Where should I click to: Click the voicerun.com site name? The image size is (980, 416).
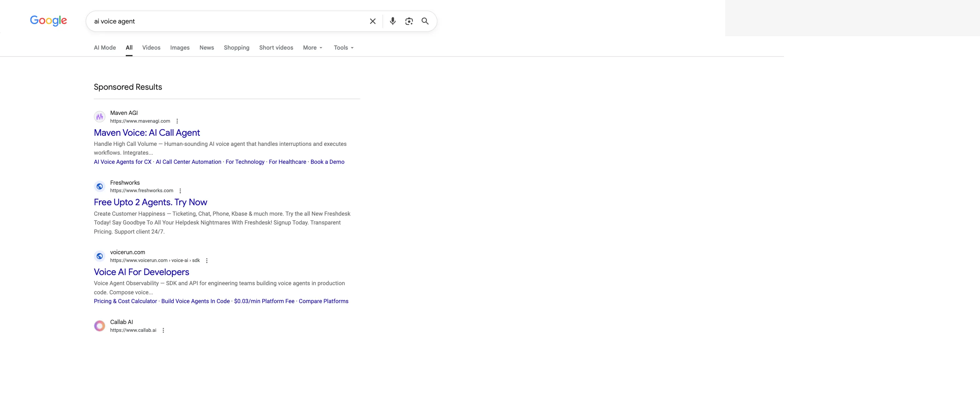pyautogui.click(x=127, y=252)
